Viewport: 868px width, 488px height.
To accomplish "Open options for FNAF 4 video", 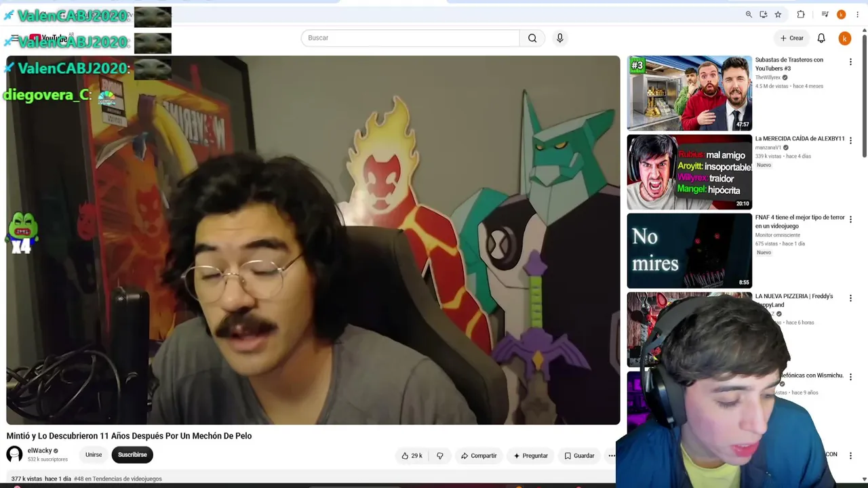I will tap(850, 219).
